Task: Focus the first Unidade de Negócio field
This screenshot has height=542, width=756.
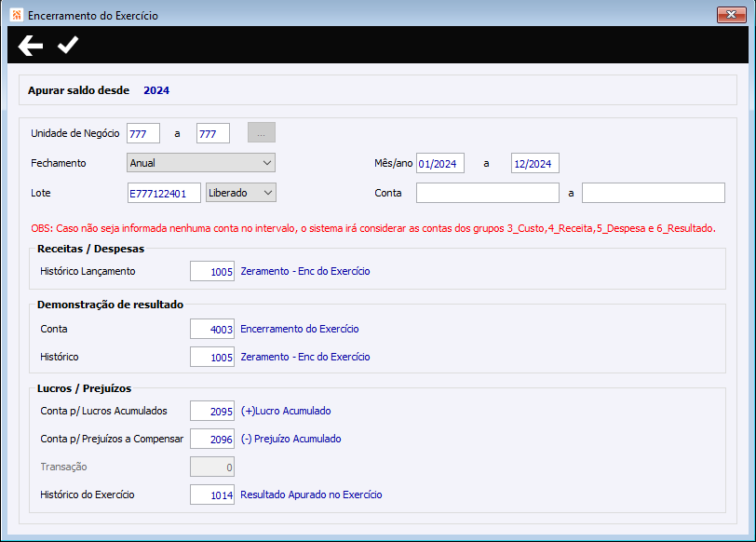Action: (143, 133)
